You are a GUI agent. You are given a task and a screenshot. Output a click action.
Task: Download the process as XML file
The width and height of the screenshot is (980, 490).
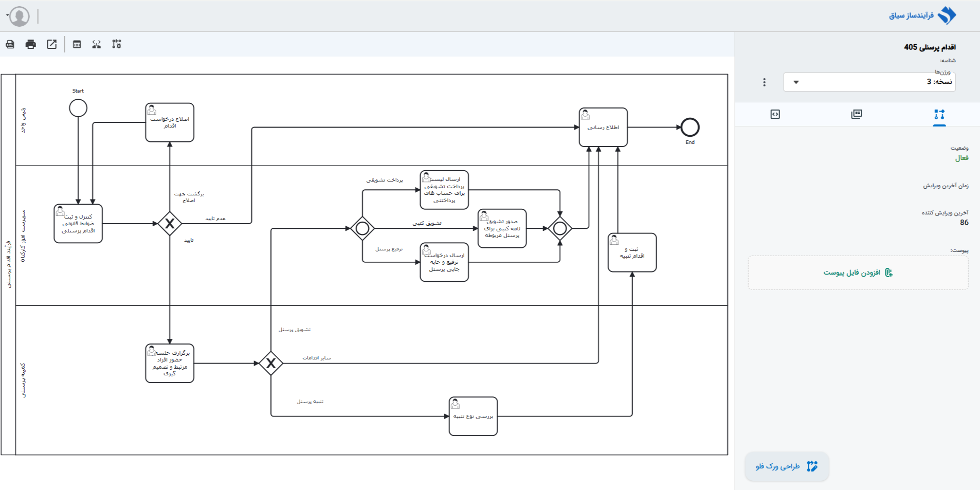(x=10, y=44)
